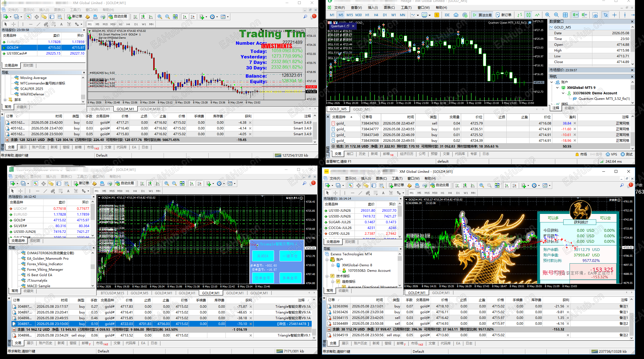Launch MetaEditor book icon in Smart Machine terminal
This screenshot has height=359, width=644.
tap(88, 17)
